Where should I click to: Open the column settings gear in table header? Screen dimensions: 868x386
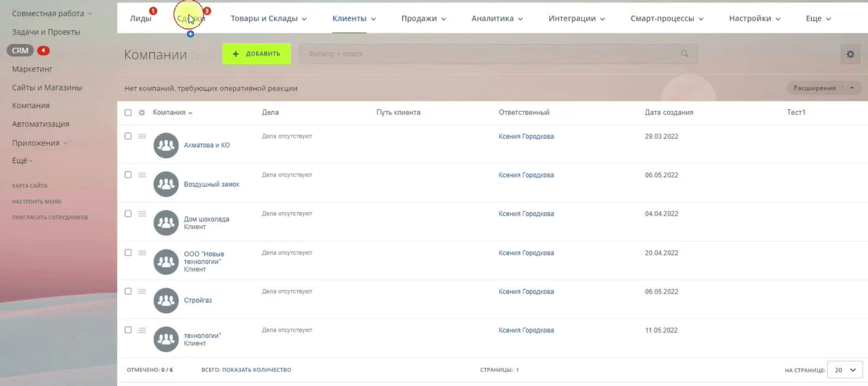click(142, 113)
